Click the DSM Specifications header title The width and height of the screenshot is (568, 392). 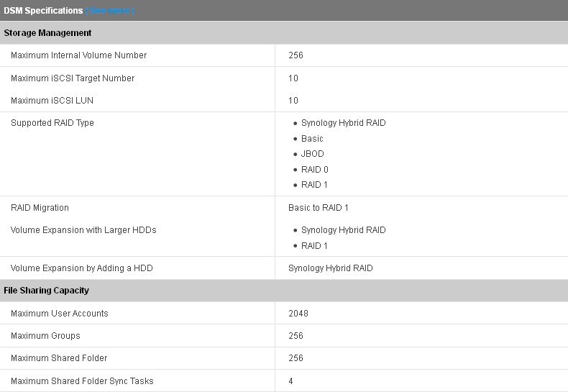pos(43,11)
